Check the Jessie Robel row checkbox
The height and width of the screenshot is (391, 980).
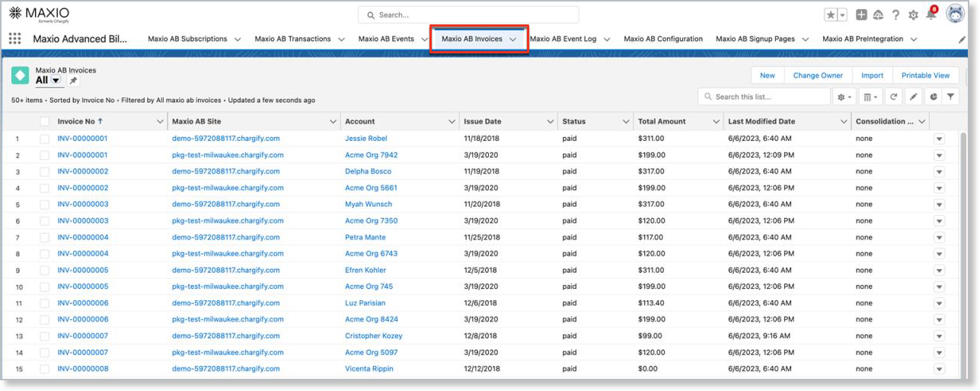coord(44,139)
